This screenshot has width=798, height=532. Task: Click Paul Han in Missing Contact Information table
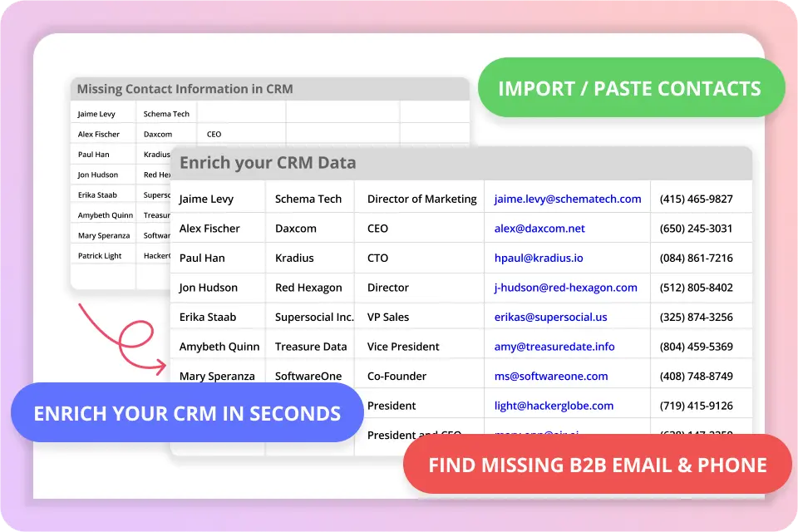(94, 155)
